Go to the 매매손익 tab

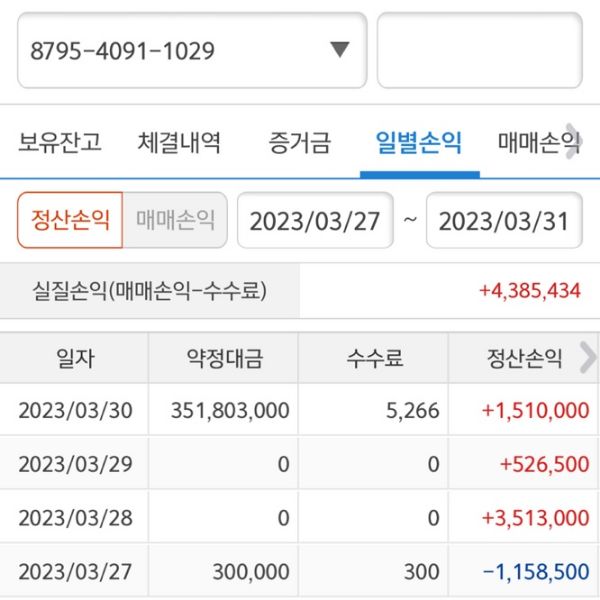(538, 143)
